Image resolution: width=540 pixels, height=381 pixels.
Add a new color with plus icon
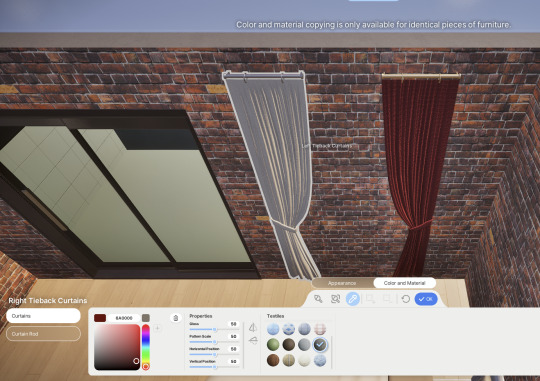coord(157,328)
